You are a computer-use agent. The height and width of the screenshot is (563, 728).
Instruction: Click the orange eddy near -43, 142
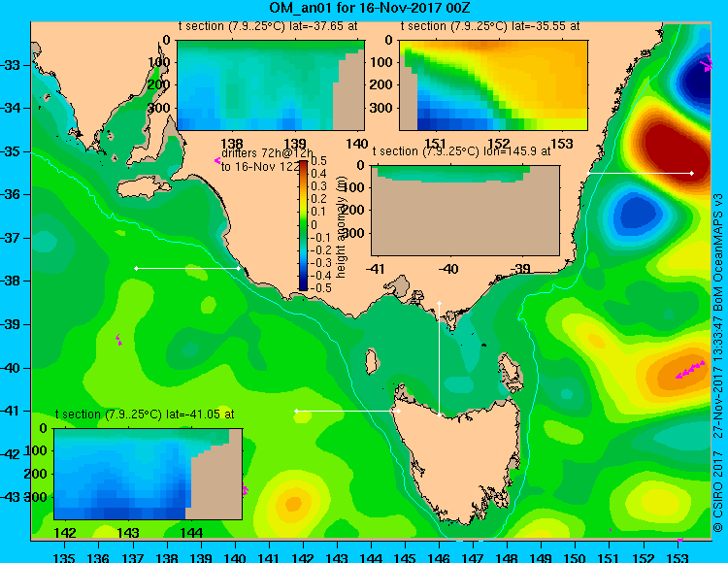point(293,504)
